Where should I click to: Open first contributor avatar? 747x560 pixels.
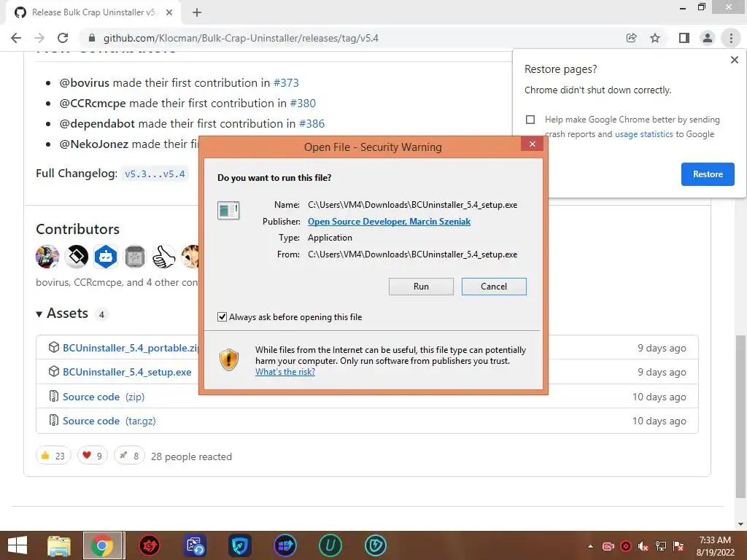point(47,257)
